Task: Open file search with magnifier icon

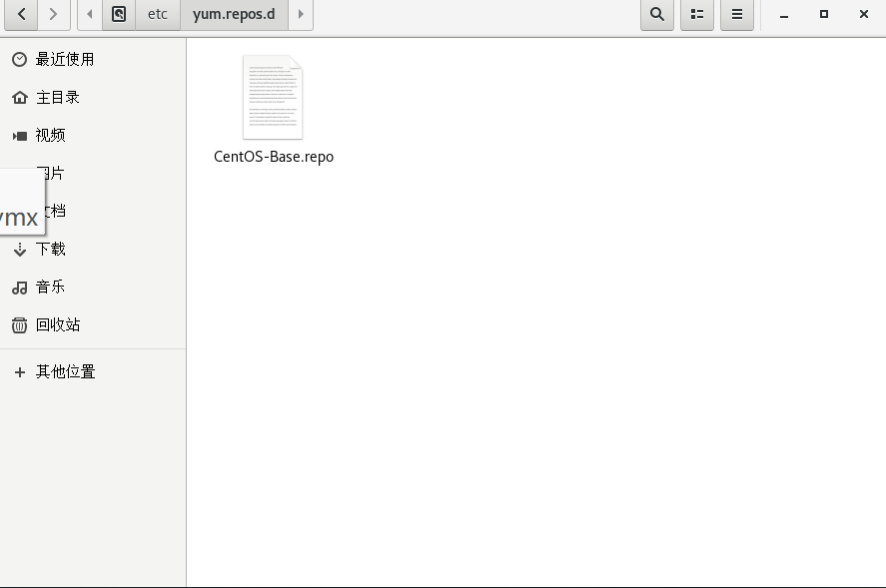Action: coord(657,14)
